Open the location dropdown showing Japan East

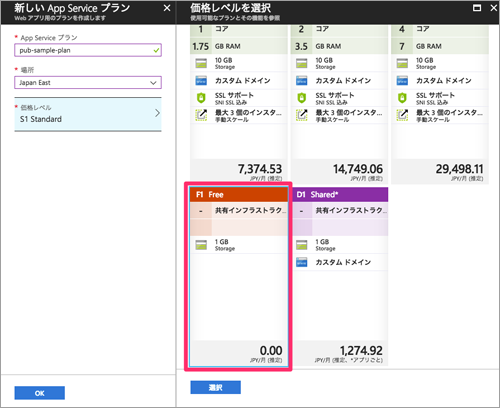click(x=88, y=83)
